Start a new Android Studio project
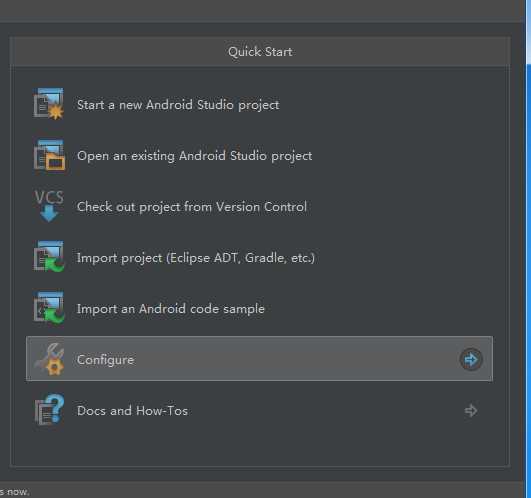Viewport: 531px width, 498px height. (x=178, y=105)
